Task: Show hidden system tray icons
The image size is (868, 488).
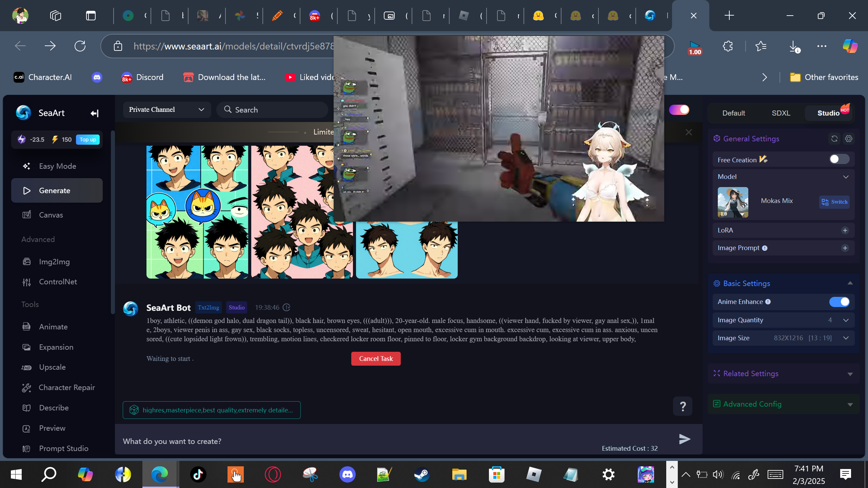Action: coord(686,474)
